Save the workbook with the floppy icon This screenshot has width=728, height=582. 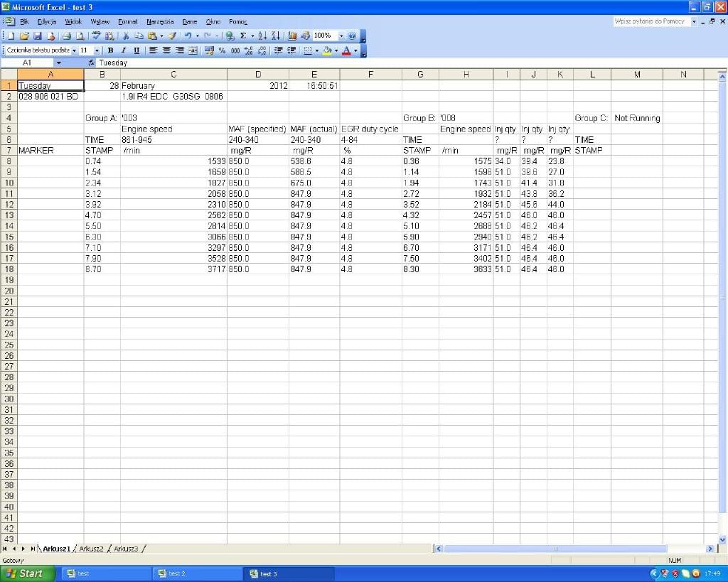(38, 36)
